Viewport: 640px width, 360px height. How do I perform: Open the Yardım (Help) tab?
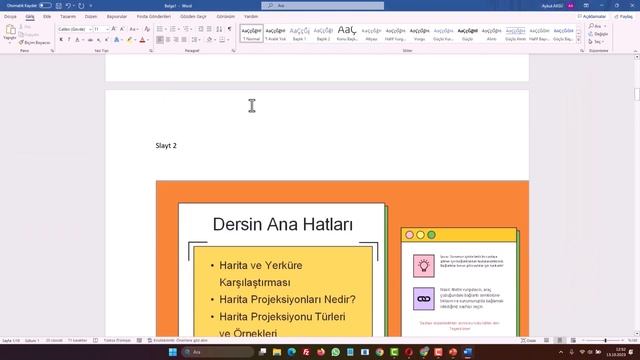[251, 17]
